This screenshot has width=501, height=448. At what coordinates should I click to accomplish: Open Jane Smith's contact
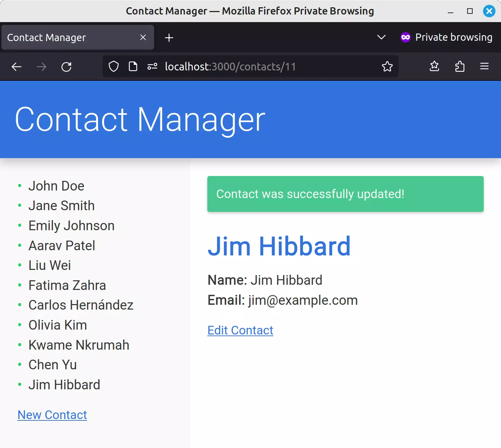coord(62,206)
